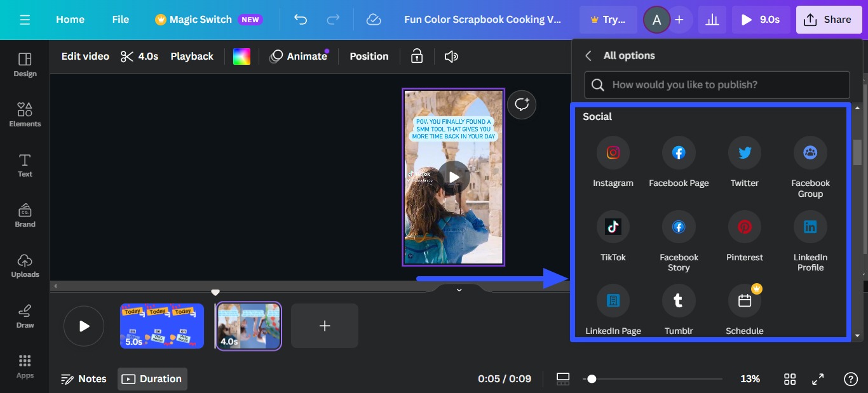This screenshot has height=393, width=868.
Task: Mute audio using the volume icon
Action: click(451, 57)
